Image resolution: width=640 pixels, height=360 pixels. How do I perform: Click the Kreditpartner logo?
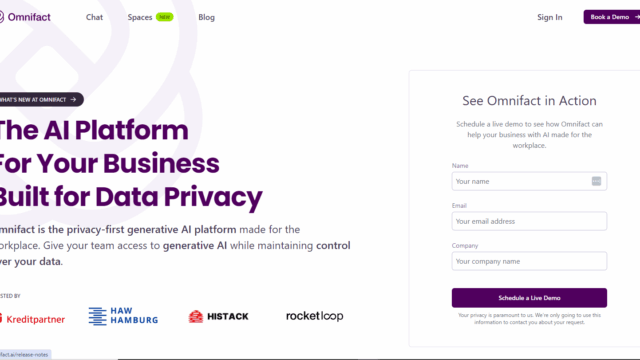click(x=32, y=319)
